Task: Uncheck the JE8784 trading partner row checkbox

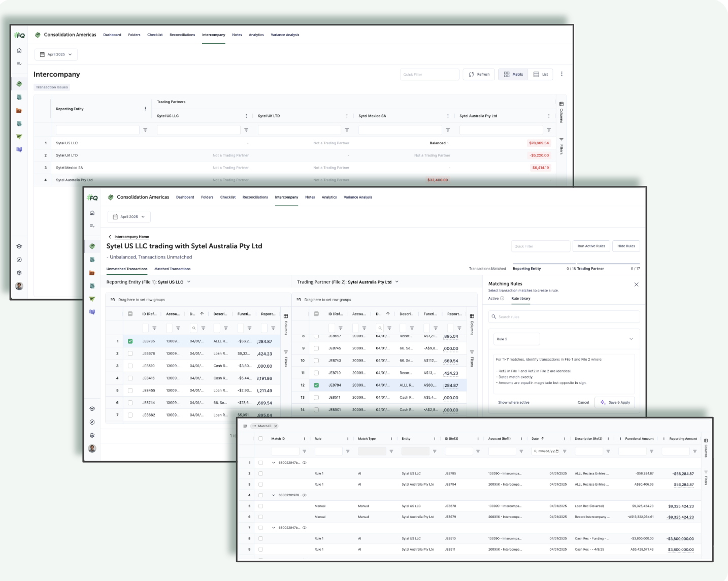Action: pyautogui.click(x=316, y=385)
